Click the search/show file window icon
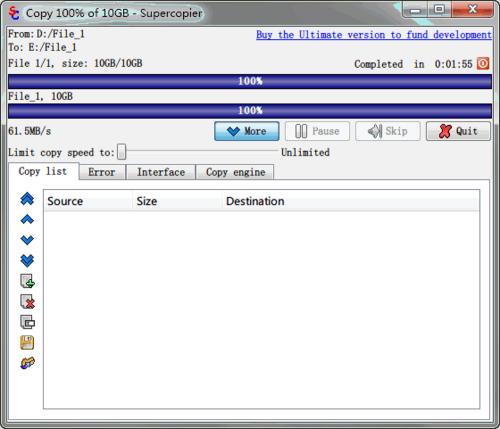 27,322
